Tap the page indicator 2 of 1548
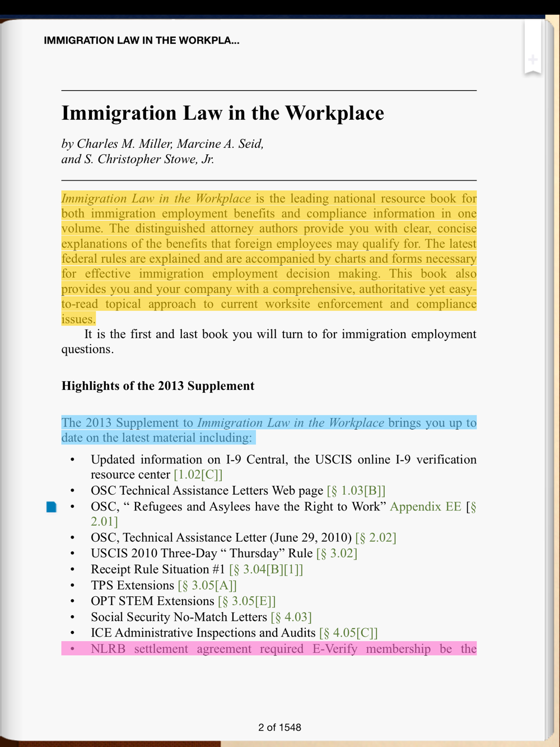 (279, 727)
